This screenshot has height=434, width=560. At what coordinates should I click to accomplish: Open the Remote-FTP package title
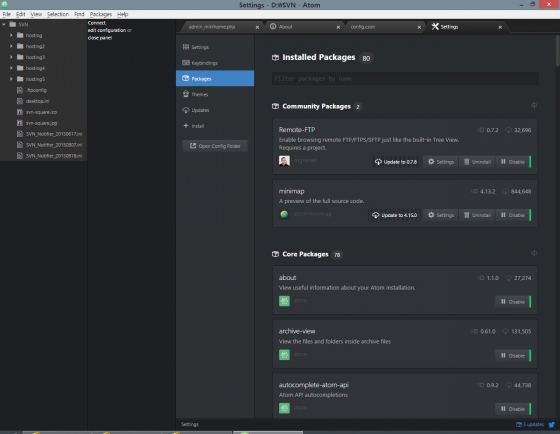pyautogui.click(x=297, y=130)
